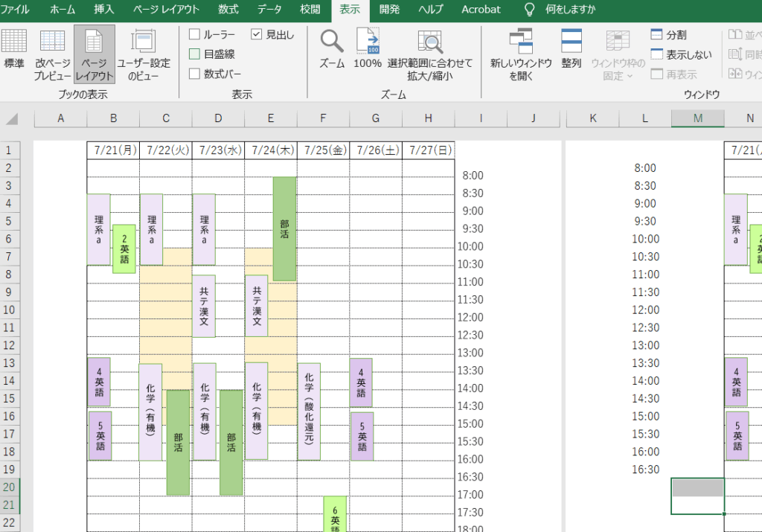Enable the ルーラー checkbox
The image size is (762, 532).
(195, 34)
